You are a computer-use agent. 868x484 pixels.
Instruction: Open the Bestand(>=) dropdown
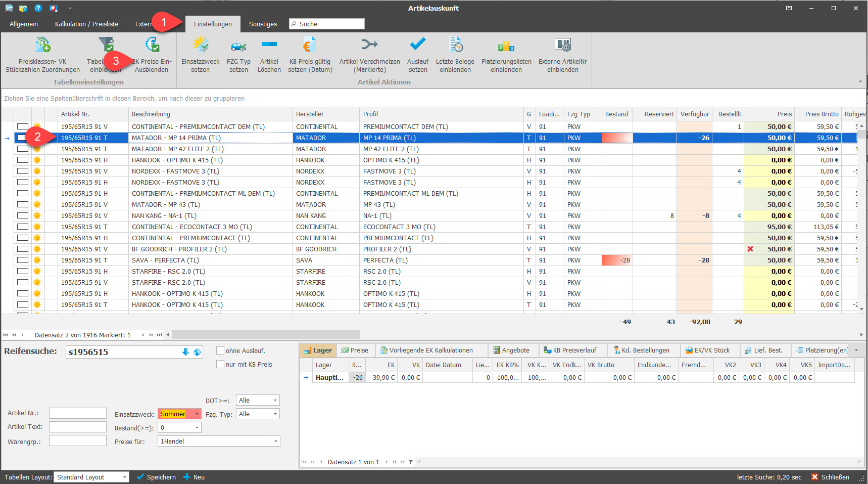(197, 427)
